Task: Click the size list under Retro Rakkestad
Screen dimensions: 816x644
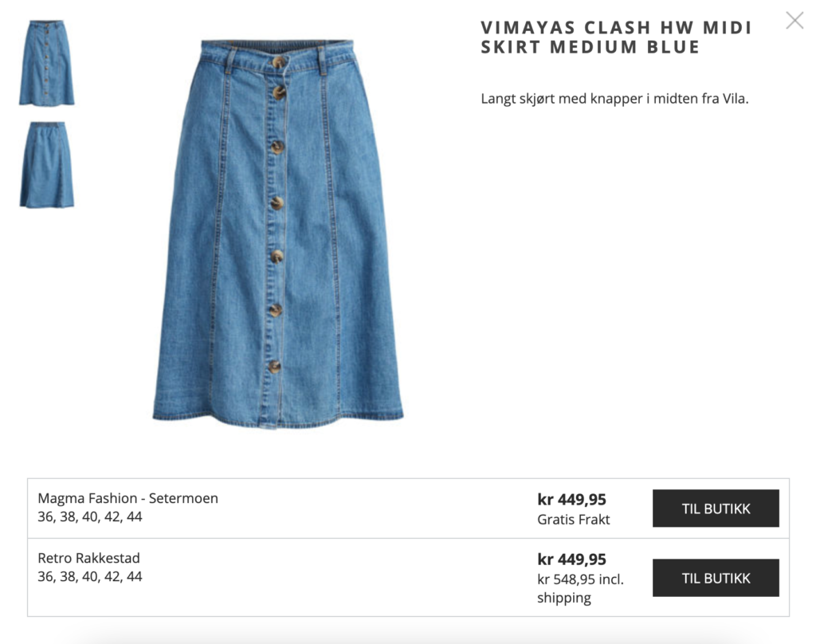Action: pos(90,577)
